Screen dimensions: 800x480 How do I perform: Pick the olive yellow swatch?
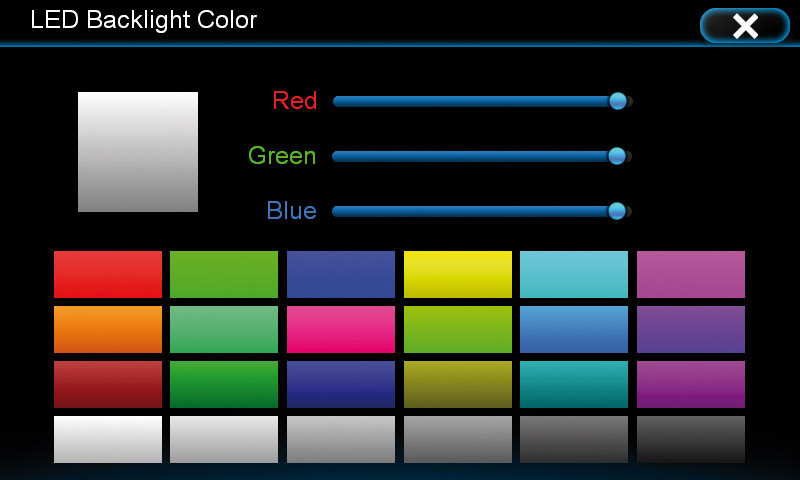point(458,384)
